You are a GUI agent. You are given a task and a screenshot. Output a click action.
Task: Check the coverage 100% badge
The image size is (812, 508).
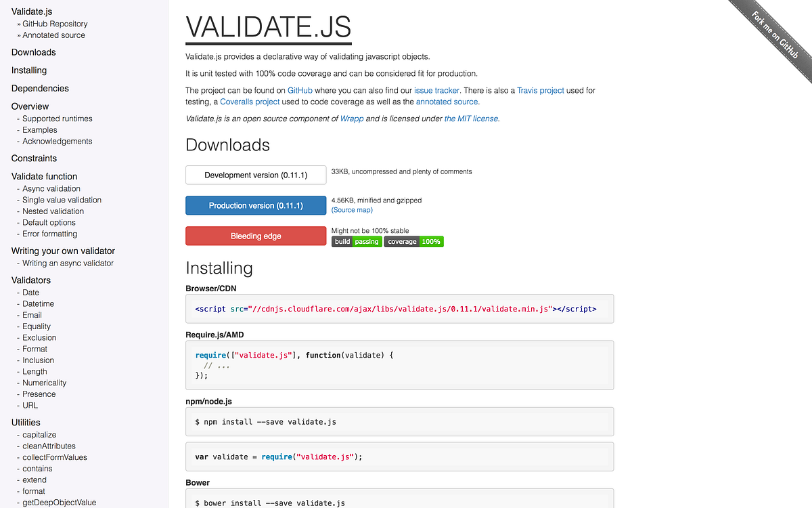click(413, 241)
